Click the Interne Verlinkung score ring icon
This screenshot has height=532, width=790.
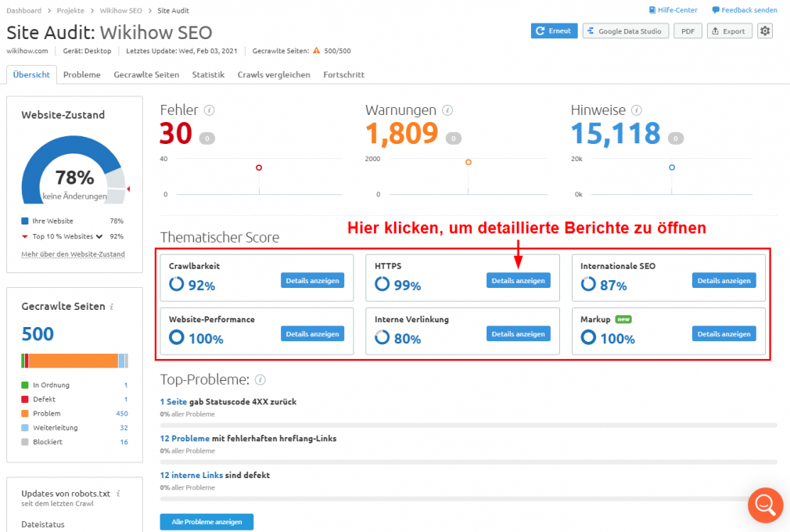(x=382, y=337)
